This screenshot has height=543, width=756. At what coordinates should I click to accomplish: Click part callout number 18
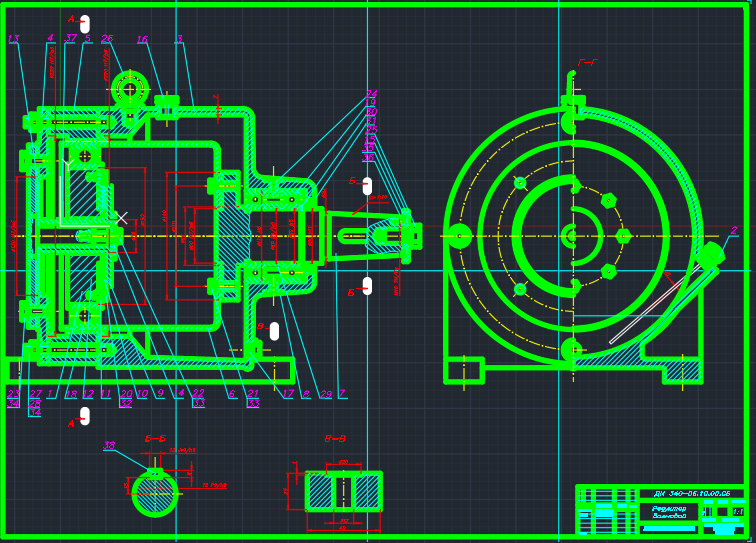coord(71,394)
